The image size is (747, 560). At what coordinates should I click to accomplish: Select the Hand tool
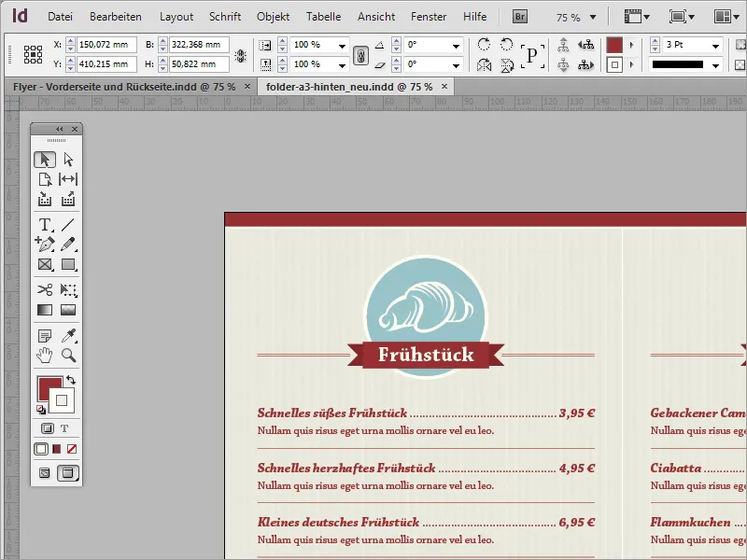43,355
